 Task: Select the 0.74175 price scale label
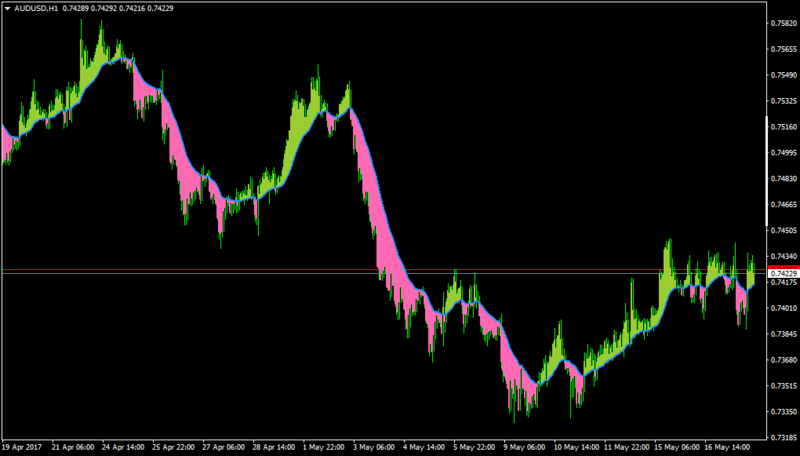pyautogui.click(x=784, y=282)
